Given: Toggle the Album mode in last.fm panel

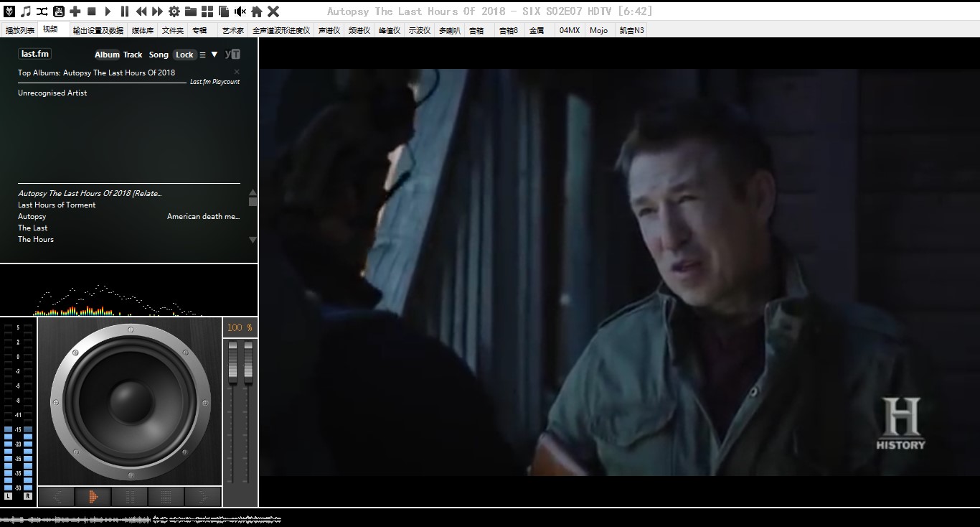Looking at the screenshot, I should [107, 55].
